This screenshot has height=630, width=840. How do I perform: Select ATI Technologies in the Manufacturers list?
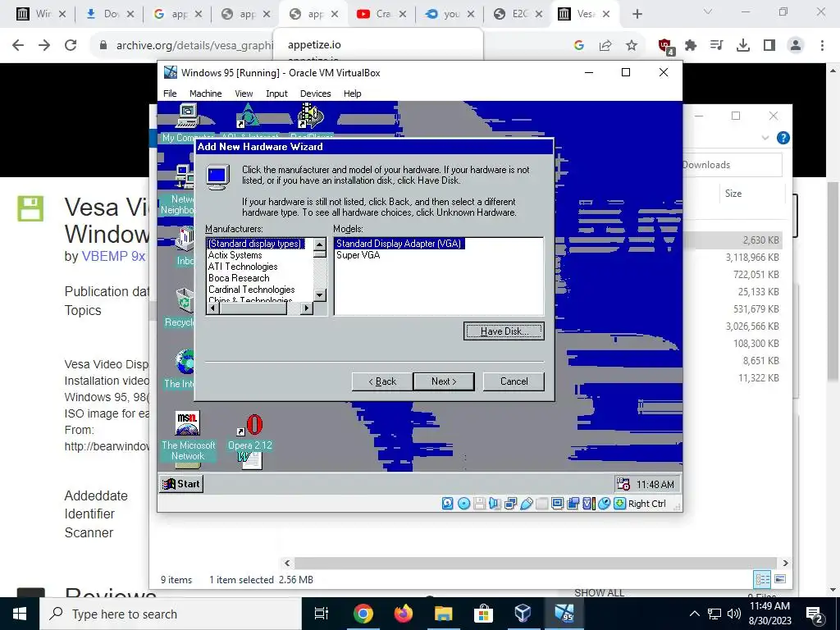click(x=243, y=267)
